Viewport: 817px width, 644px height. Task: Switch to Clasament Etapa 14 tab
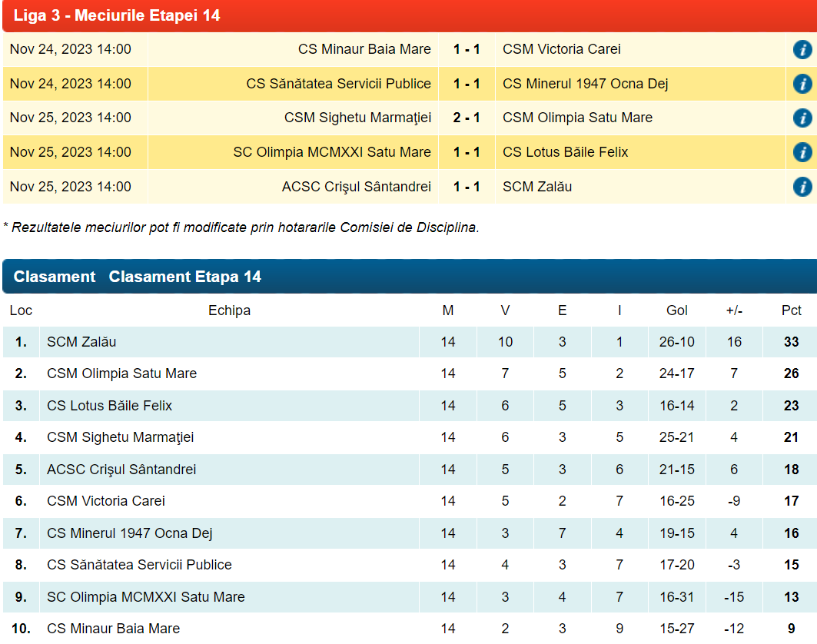pyautogui.click(x=184, y=277)
